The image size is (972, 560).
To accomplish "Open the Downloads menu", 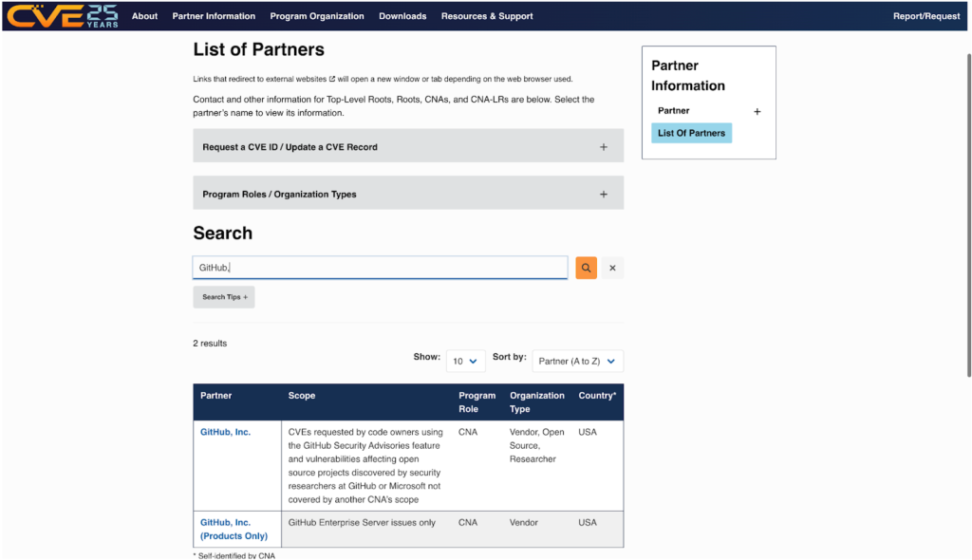I will tap(402, 16).
